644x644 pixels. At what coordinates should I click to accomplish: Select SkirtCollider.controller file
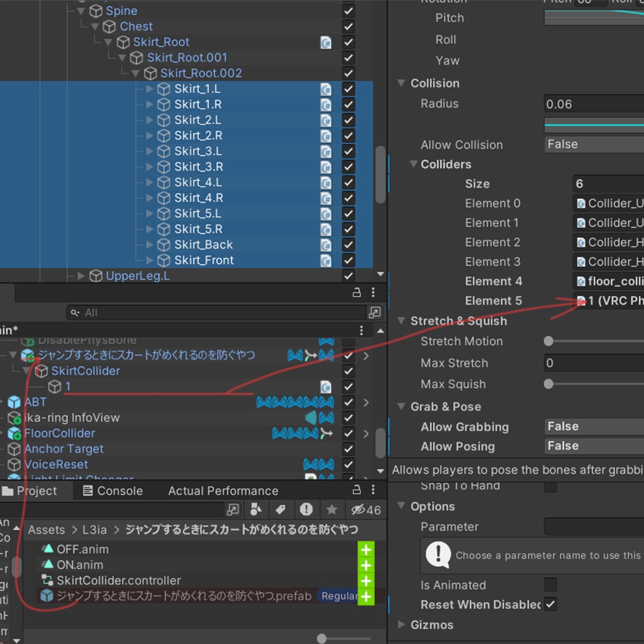[x=119, y=580]
